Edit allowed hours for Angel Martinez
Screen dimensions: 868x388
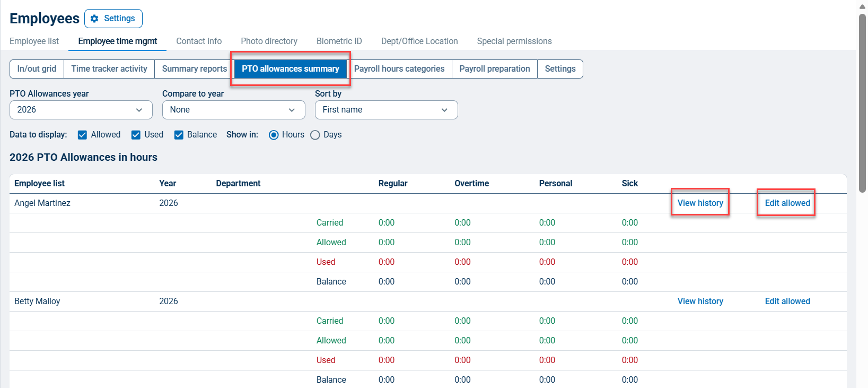click(787, 203)
